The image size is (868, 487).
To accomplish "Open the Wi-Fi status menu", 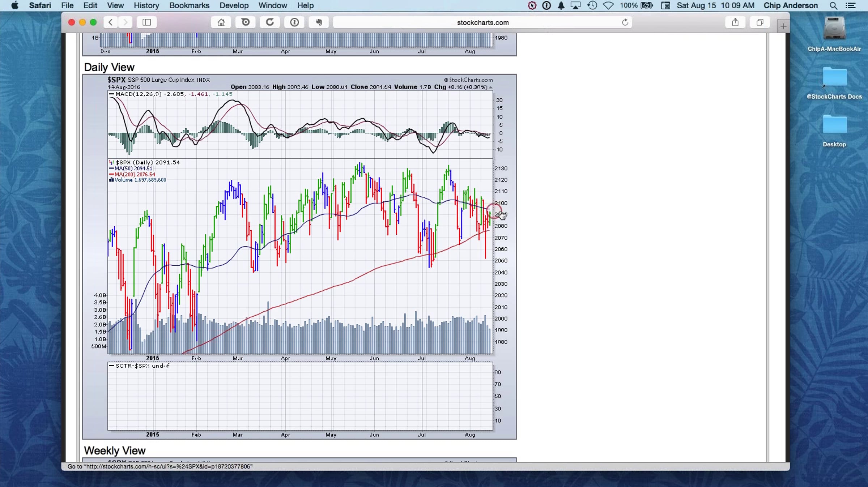I will (608, 5).
